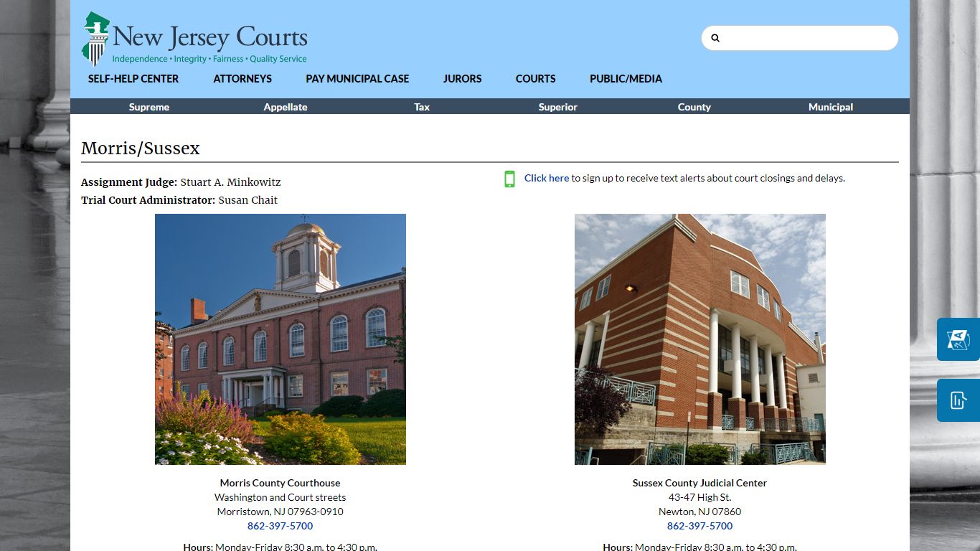980x551 pixels.
Task: Switch to the Supreme court tab
Action: (x=149, y=107)
